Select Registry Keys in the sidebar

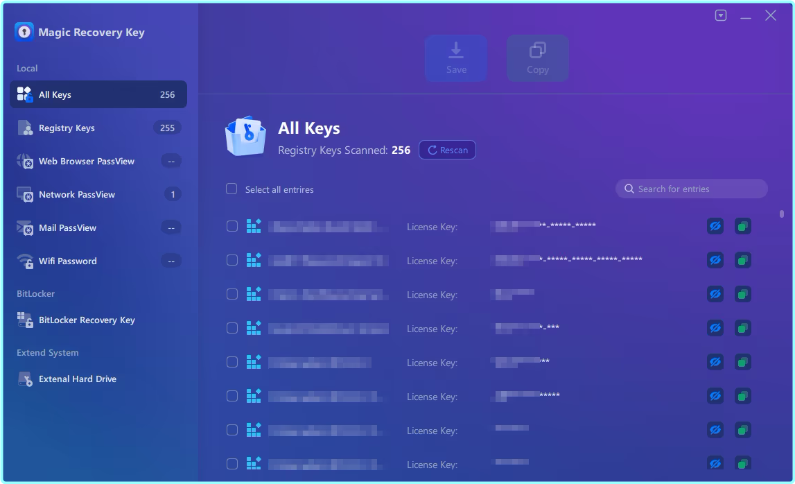pyautogui.click(x=98, y=128)
